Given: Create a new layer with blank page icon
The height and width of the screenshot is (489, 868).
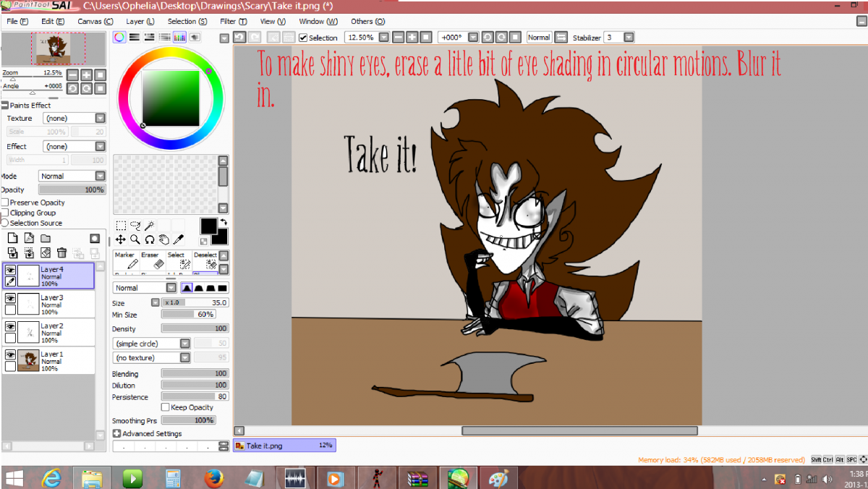Looking at the screenshot, I should (x=12, y=238).
